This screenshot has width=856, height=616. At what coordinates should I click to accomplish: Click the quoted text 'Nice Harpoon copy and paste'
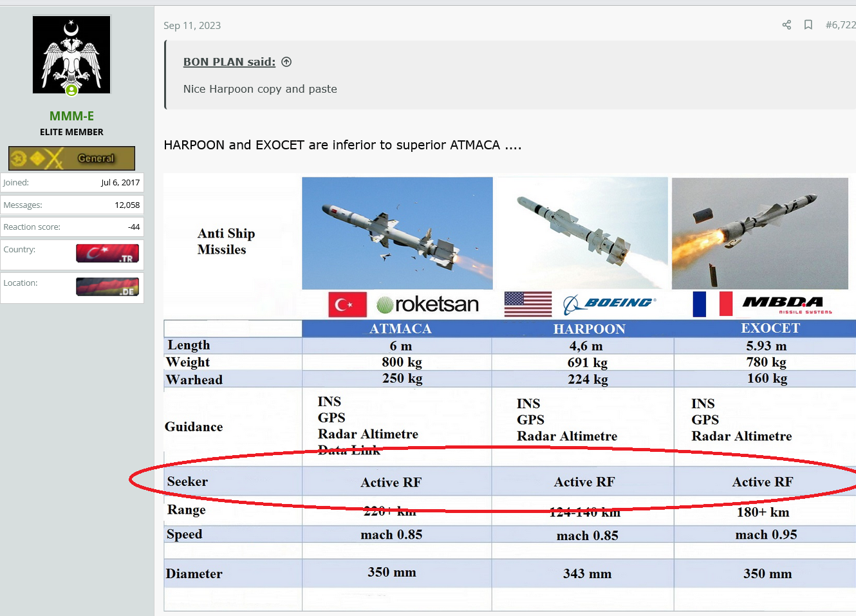tap(260, 89)
